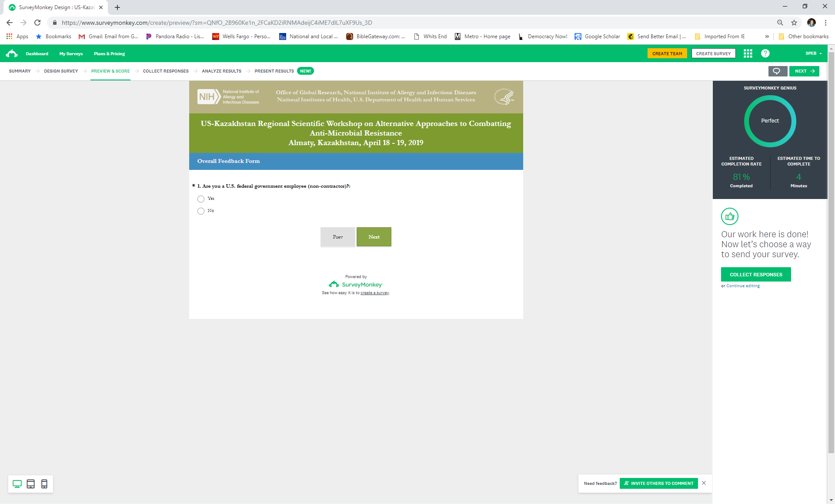Open the Design Survey step

[x=61, y=71]
